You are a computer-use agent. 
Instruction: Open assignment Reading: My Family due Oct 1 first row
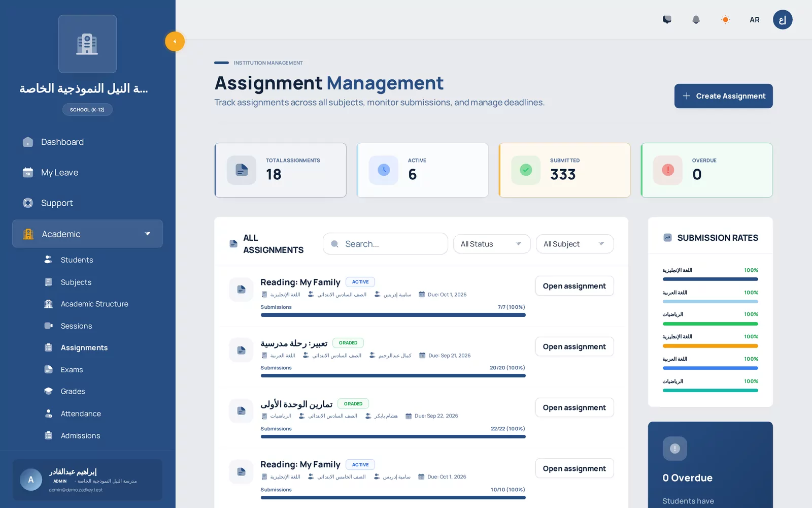(574, 286)
